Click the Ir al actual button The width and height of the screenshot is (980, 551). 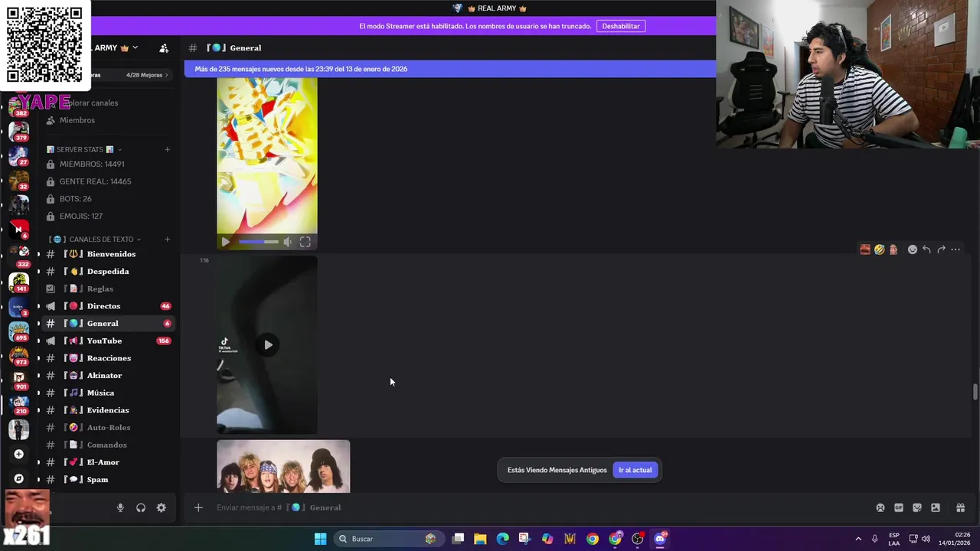coord(635,470)
